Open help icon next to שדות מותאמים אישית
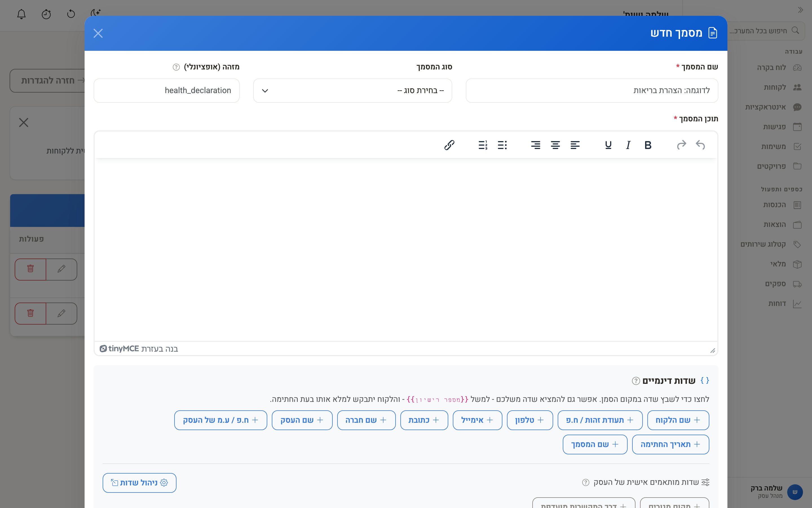 tap(586, 483)
